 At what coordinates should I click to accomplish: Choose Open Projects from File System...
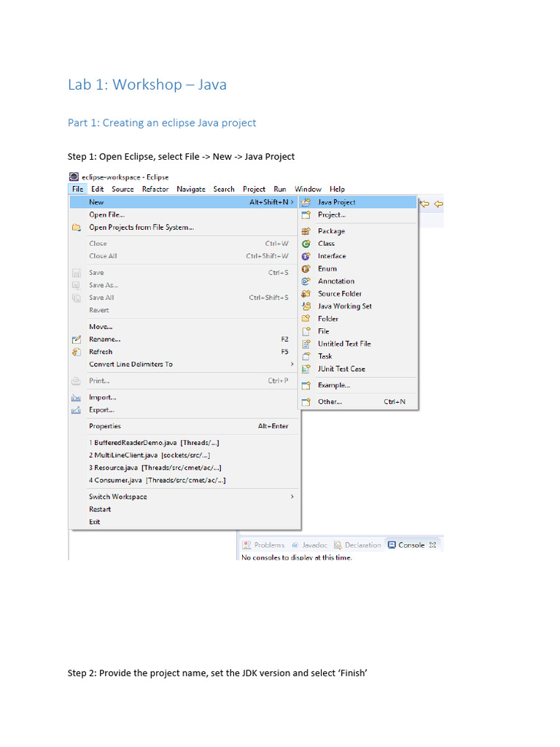point(184,228)
